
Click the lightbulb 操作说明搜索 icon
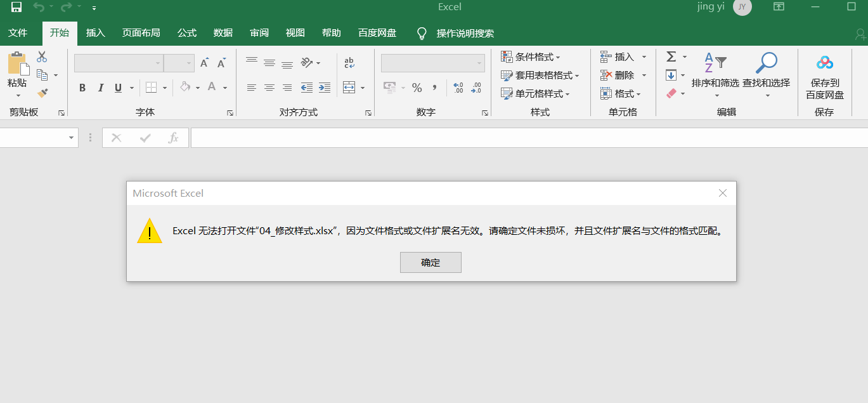422,33
